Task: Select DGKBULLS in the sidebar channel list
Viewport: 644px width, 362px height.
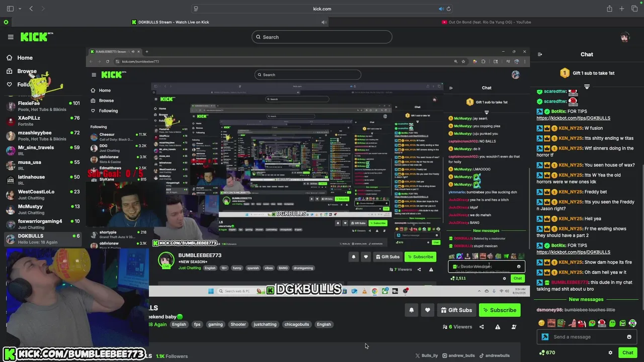Action: (43, 239)
